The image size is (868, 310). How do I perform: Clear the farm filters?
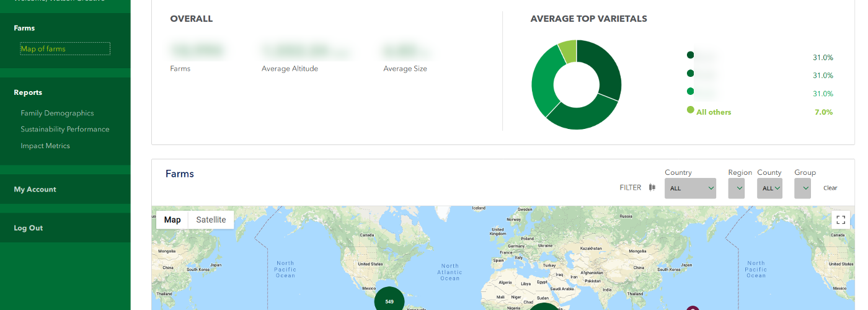tap(830, 188)
